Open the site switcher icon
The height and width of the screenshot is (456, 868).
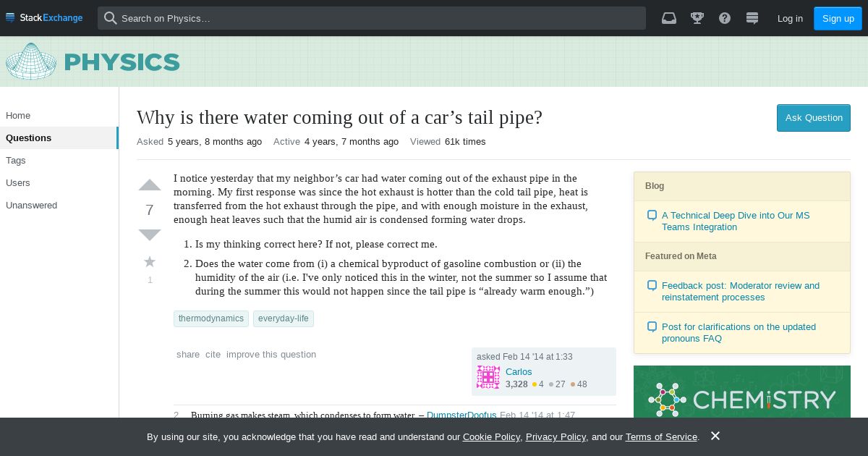tap(752, 18)
